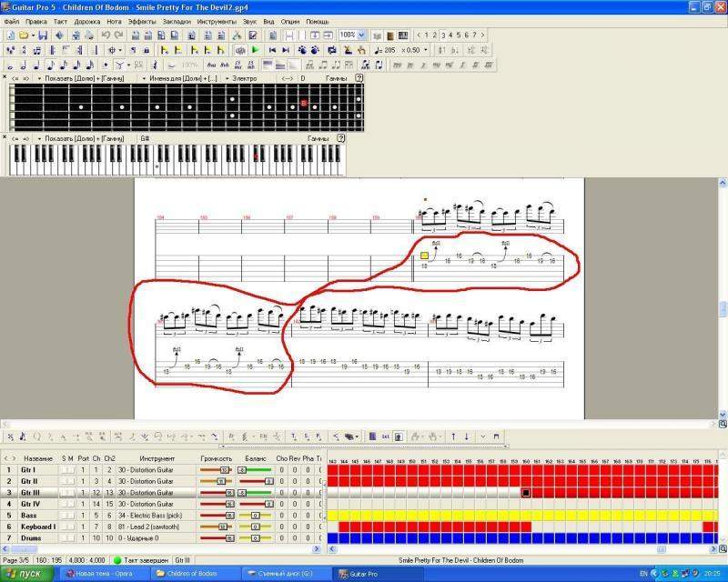The image size is (728, 582).
Task: Click the Save file toolbar icon
Action: click(42, 35)
